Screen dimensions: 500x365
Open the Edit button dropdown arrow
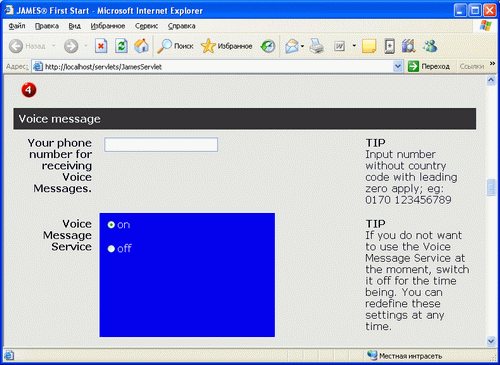354,46
